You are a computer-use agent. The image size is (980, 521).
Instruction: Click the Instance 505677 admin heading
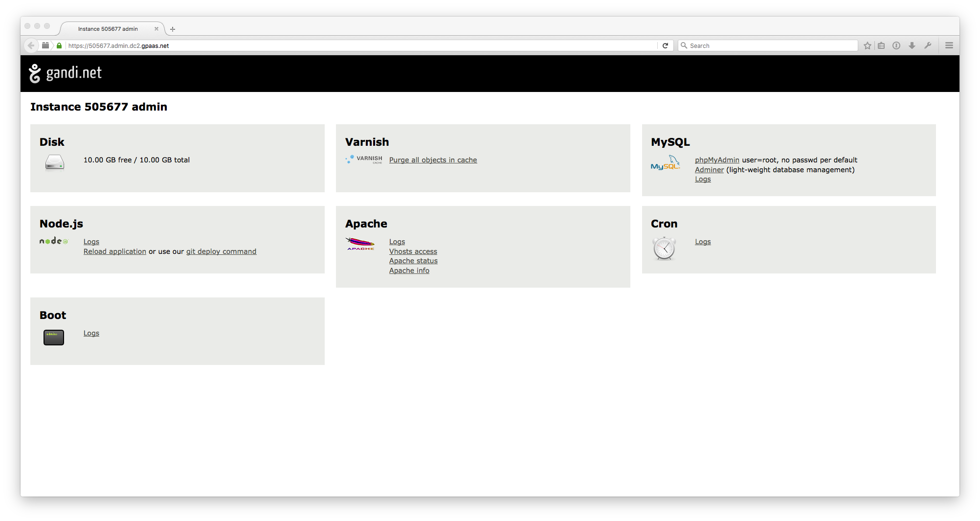tap(99, 107)
